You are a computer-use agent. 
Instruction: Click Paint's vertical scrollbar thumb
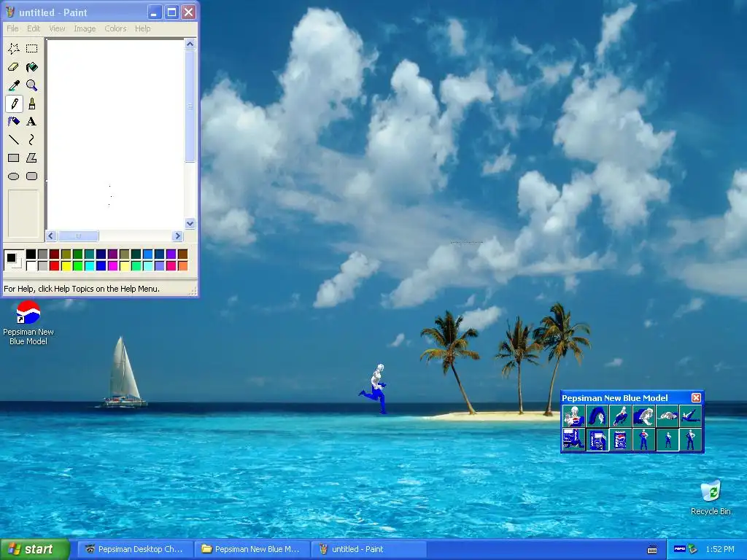point(190,106)
